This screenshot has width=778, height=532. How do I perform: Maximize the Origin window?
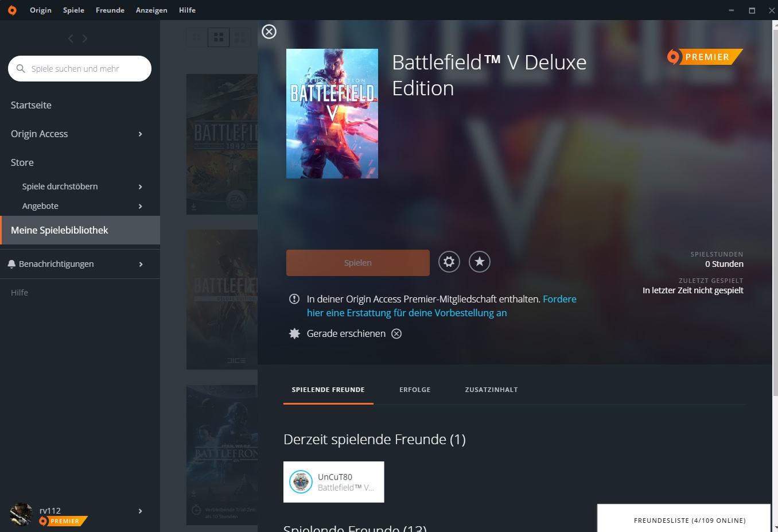point(752,10)
